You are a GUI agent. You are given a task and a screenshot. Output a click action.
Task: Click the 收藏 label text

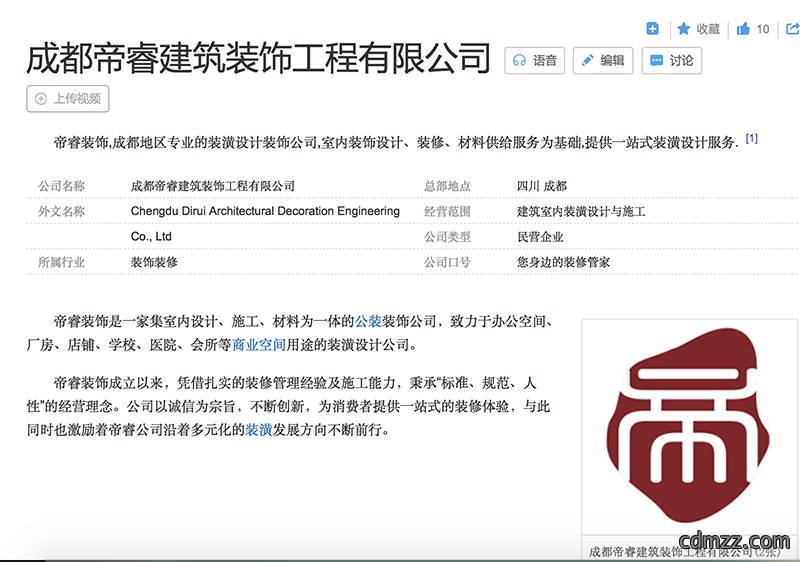click(x=708, y=29)
